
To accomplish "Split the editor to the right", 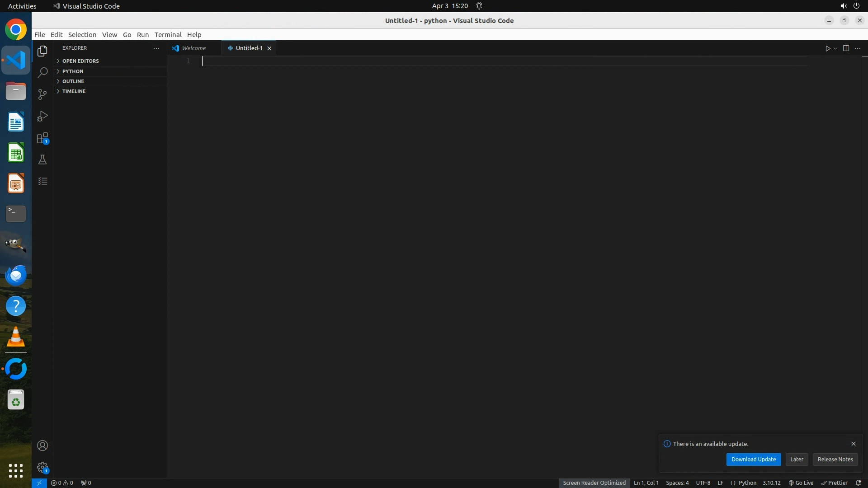I will pos(846,48).
